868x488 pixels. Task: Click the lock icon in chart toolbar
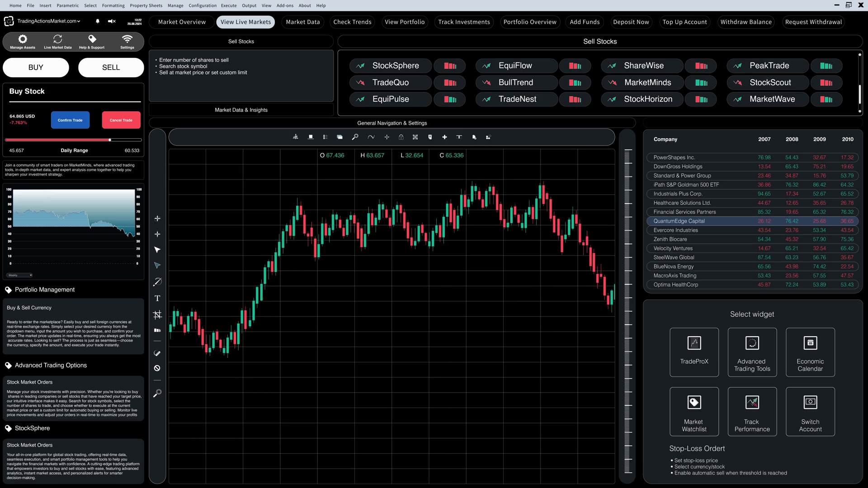401,137
